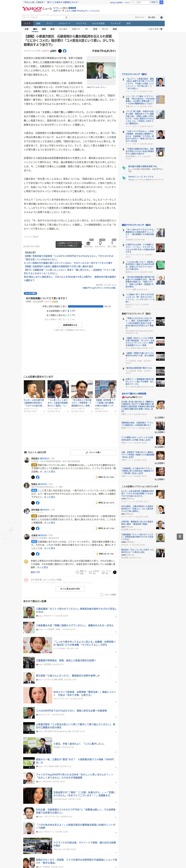Close the reaction support tooltip

click(81, 243)
